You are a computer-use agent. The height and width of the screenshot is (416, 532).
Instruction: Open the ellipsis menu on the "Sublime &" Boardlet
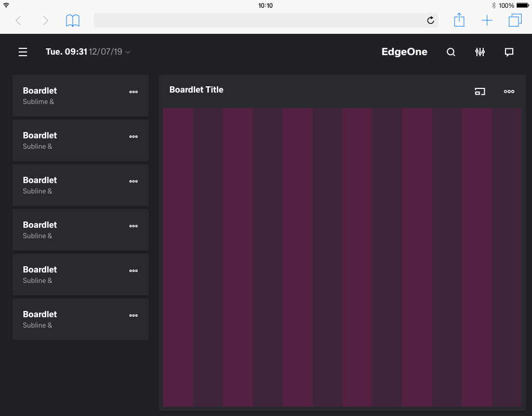tap(134, 92)
